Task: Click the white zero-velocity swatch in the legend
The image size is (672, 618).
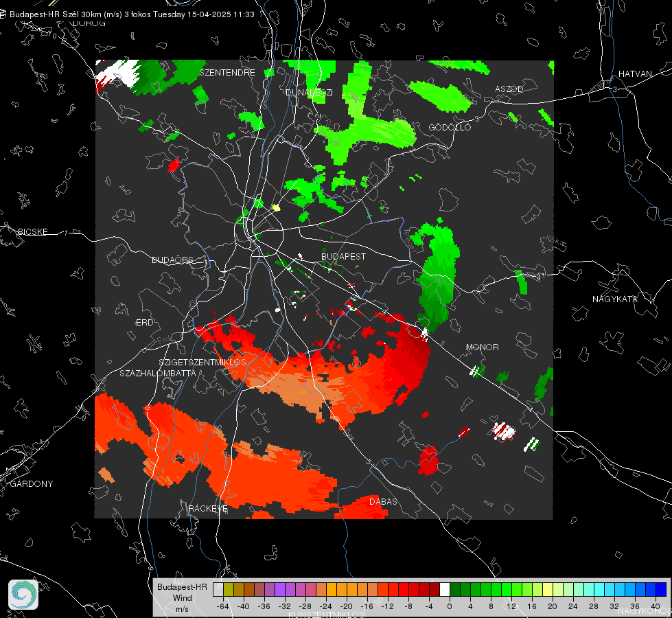Action: [444, 590]
